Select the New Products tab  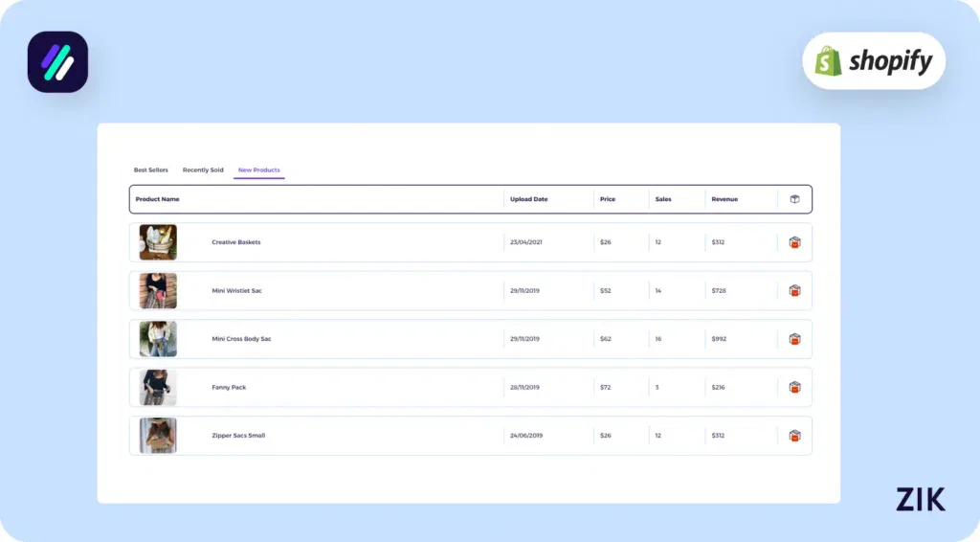pyautogui.click(x=259, y=170)
